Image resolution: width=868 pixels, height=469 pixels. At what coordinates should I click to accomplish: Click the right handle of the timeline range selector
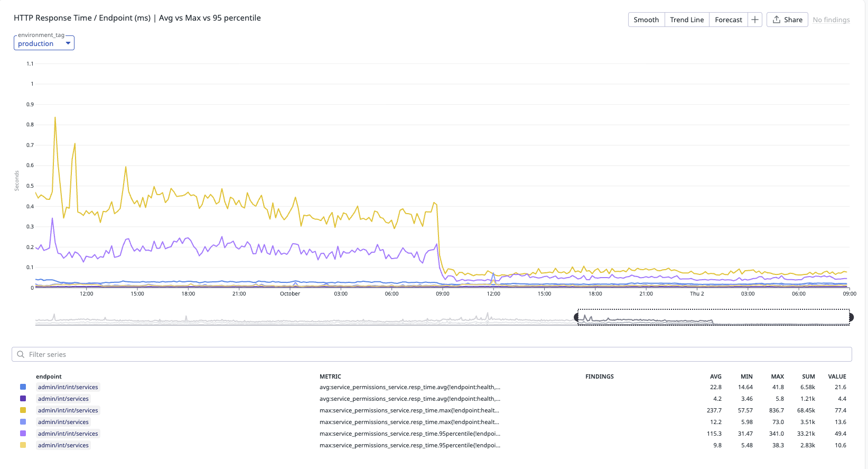(x=851, y=317)
